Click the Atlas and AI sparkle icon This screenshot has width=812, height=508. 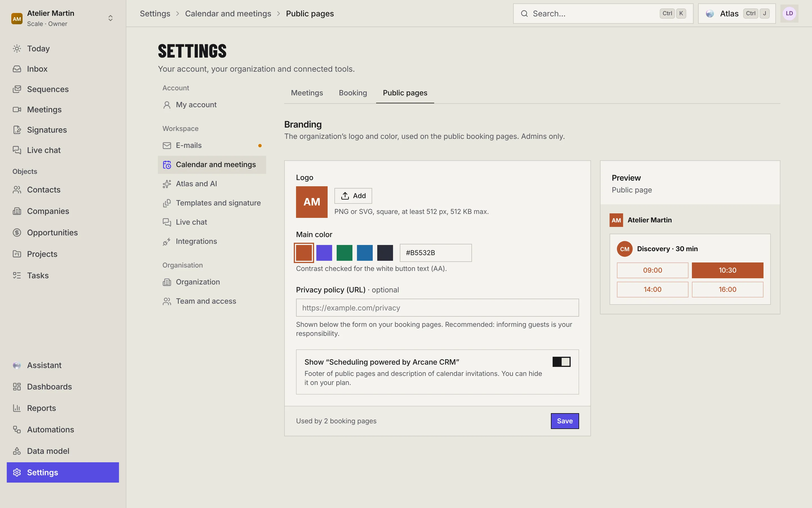click(x=167, y=184)
